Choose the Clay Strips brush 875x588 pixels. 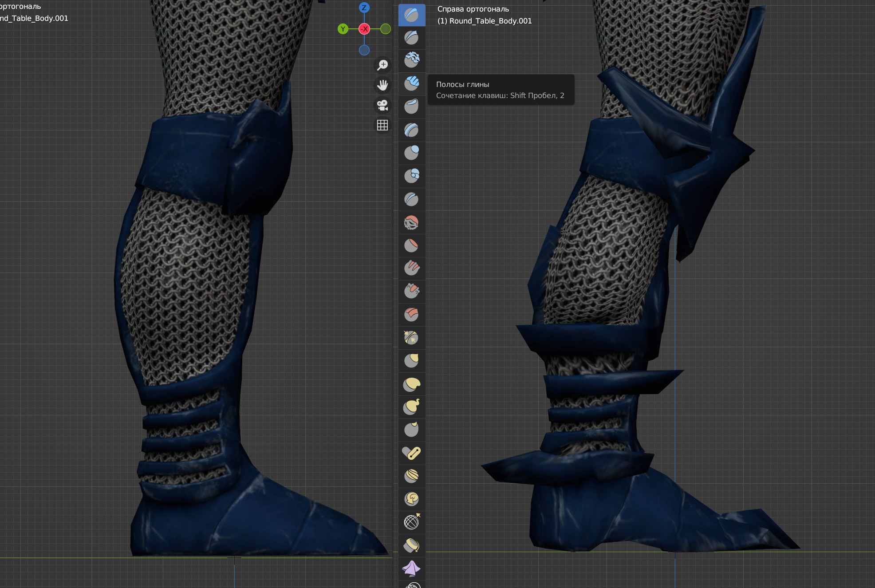coord(411,84)
